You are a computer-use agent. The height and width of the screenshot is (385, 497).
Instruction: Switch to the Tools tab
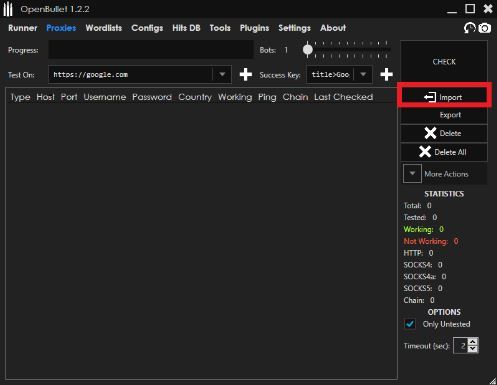click(x=220, y=28)
